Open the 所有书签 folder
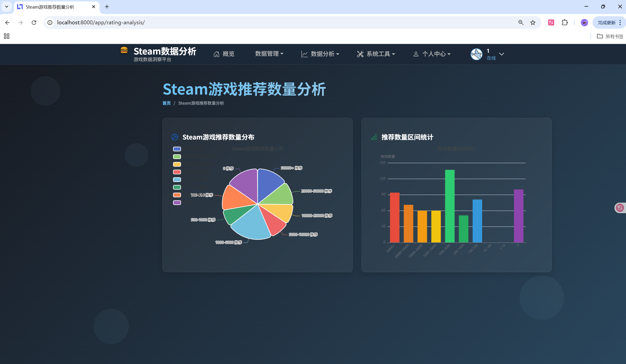This screenshot has width=626, height=364. pyautogui.click(x=610, y=36)
